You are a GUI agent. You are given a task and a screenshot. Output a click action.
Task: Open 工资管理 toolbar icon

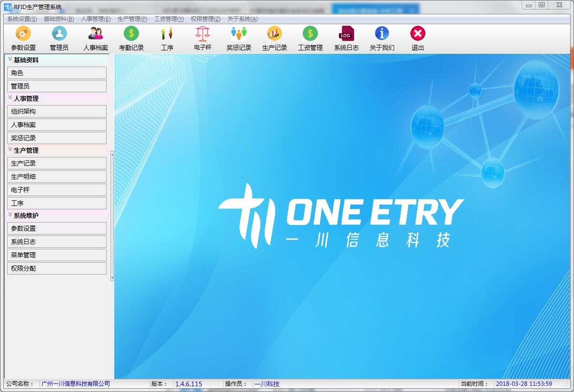pos(310,39)
